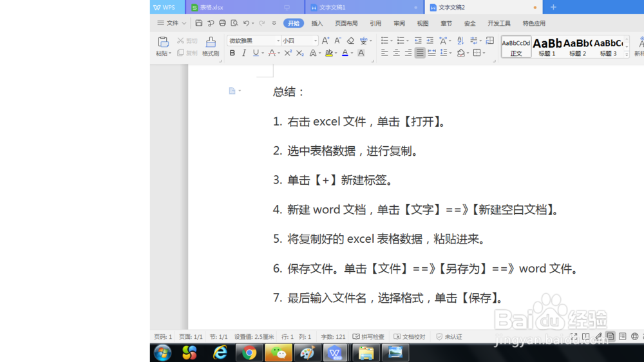Screen dimensions: 644x362
Task: Click the Save icon in quick access toolbar
Action: pyautogui.click(x=199, y=23)
